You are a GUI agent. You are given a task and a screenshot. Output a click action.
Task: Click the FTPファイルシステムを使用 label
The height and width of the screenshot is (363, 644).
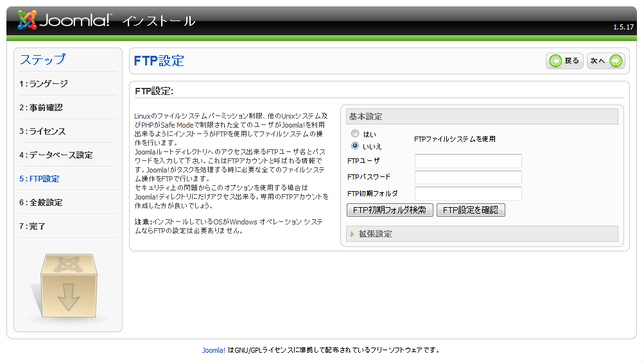click(455, 139)
